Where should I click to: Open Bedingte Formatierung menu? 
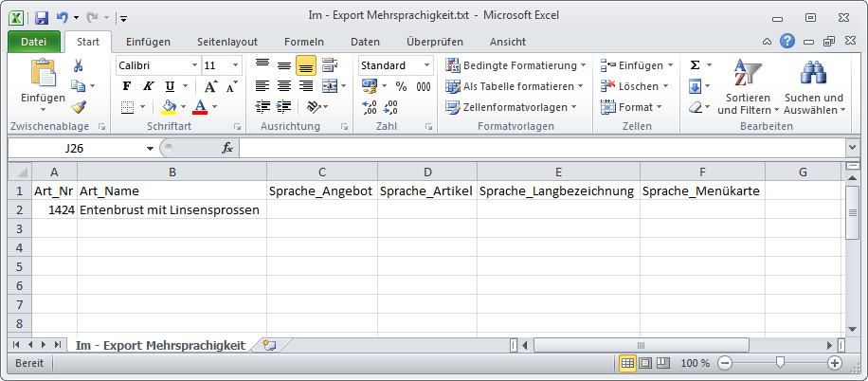[515, 65]
